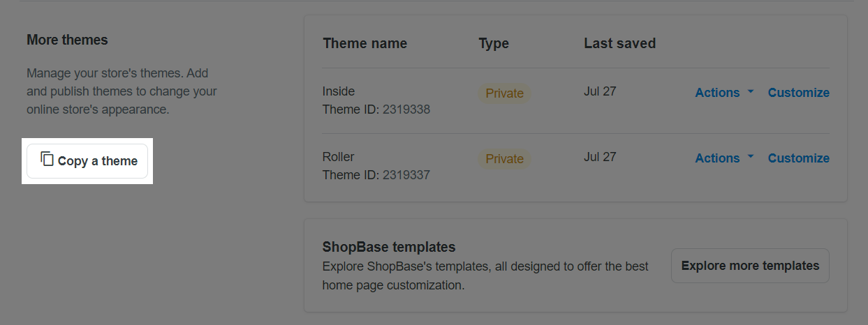868x325 pixels.
Task: Select the Roller theme name
Action: pos(339,157)
